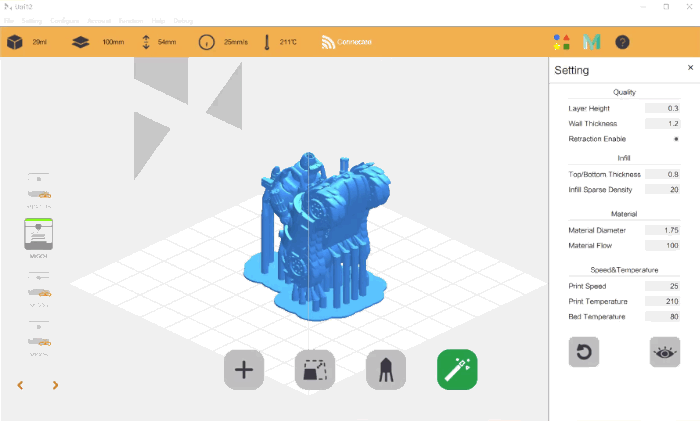
Task: Click the Connected status text
Action: [354, 42]
